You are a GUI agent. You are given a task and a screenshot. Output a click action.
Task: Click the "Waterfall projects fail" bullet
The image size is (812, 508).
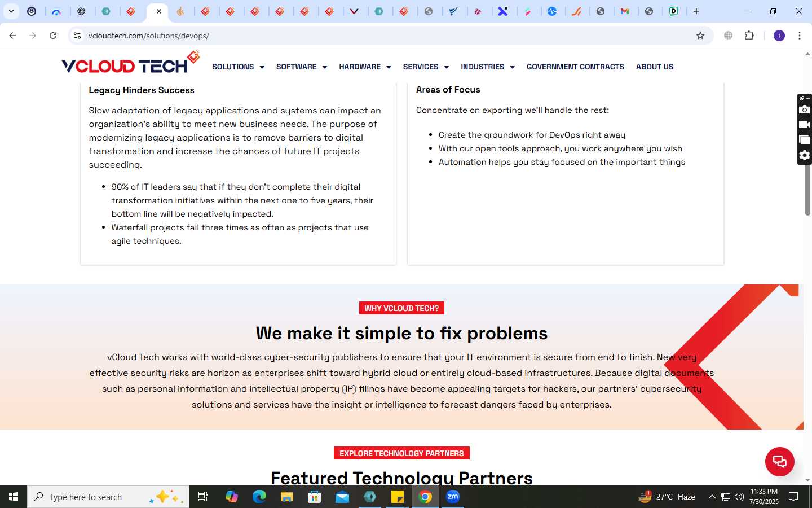[x=240, y=234]
